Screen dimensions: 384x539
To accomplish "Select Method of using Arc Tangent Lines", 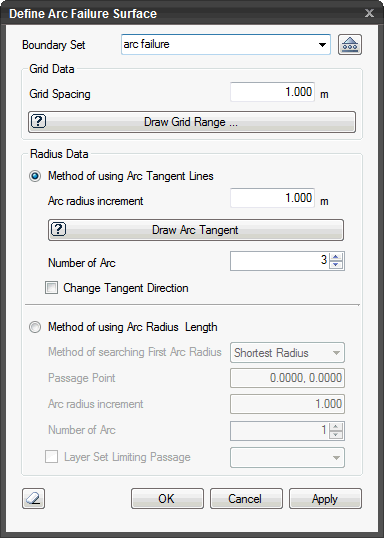I will point(35,176).
